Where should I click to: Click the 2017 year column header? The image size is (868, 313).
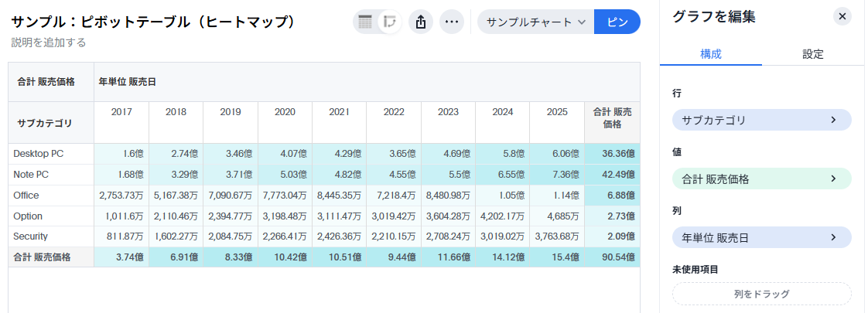121,112
